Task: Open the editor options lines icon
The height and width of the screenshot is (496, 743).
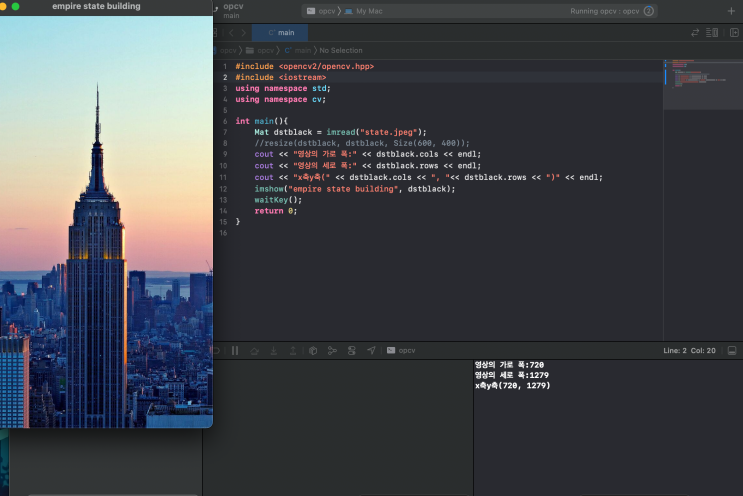Action: point(712,33)
